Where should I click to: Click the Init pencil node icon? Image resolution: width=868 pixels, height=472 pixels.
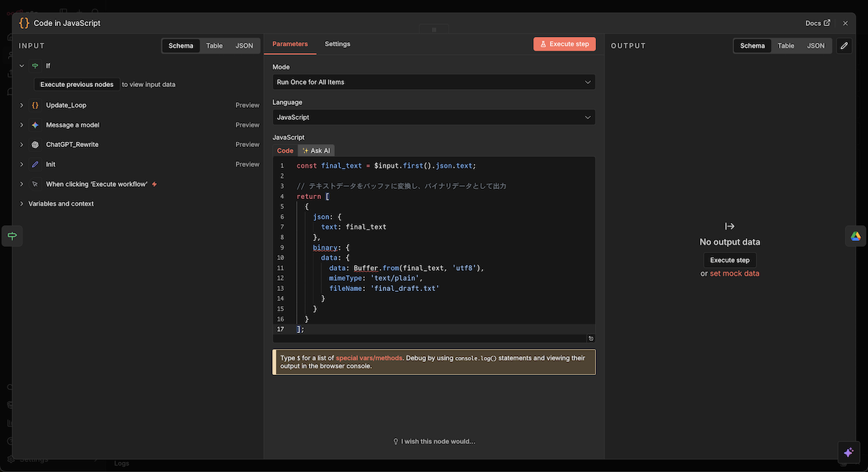pyautogui.click(x=35, y=164)
